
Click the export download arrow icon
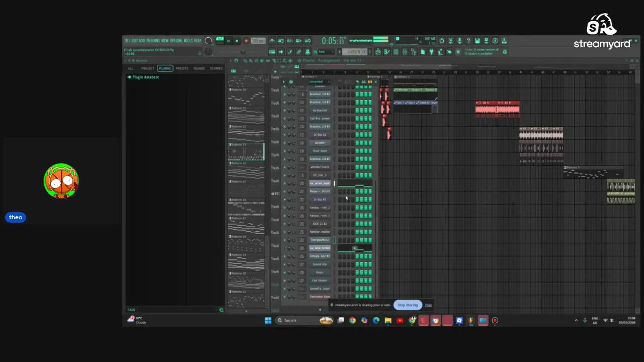504,41
